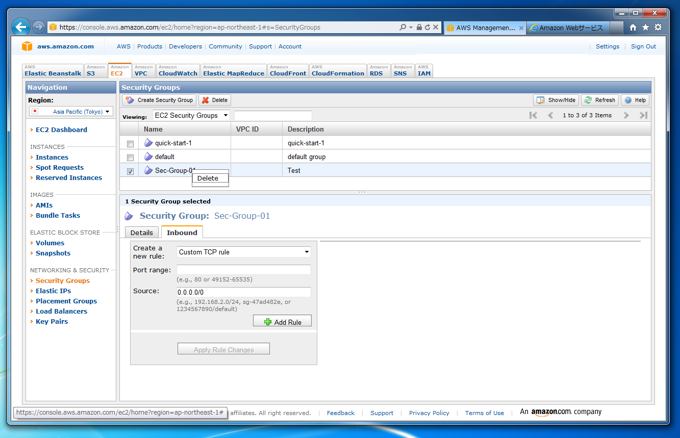Image resolution: width=680 pixels, height=438 pixels.
Task: Open Help in the Security Groups toolbar
Action: tap(635, 100)
